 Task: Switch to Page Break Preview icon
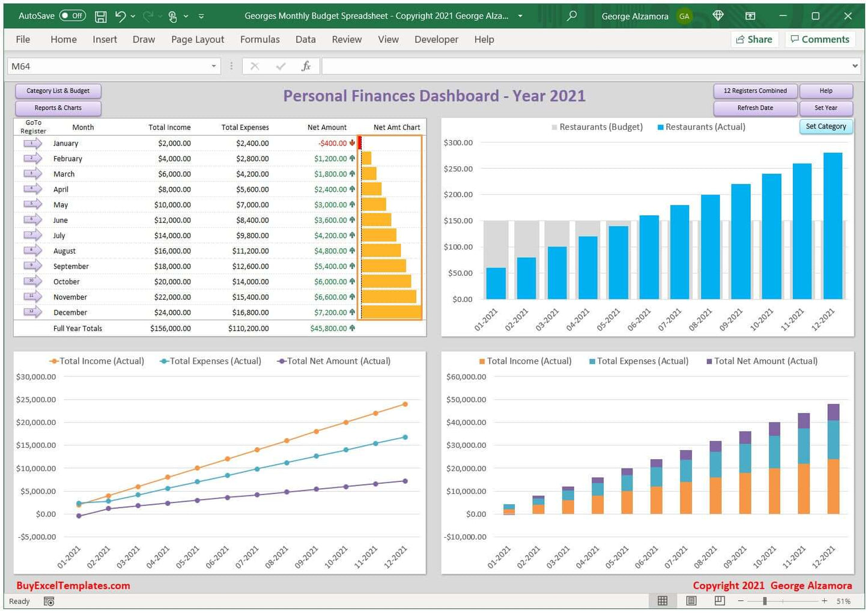pyautogui.click(x=720, y=601)
